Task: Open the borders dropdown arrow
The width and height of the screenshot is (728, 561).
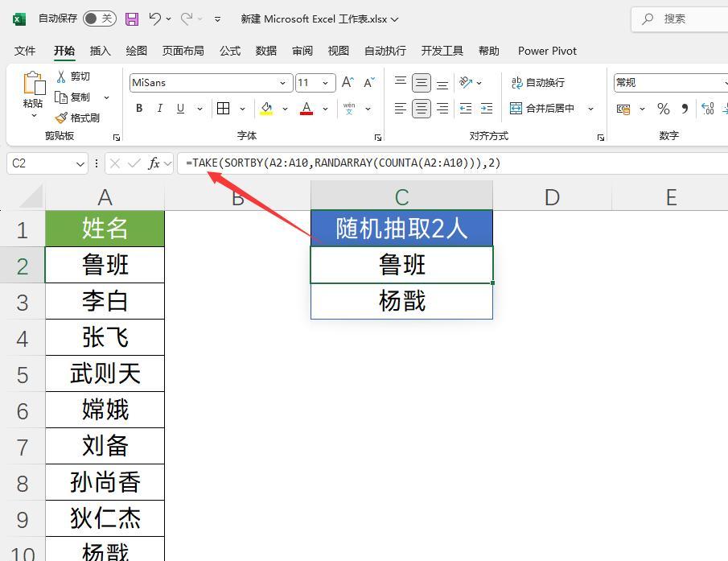Action: pos(242,109)
